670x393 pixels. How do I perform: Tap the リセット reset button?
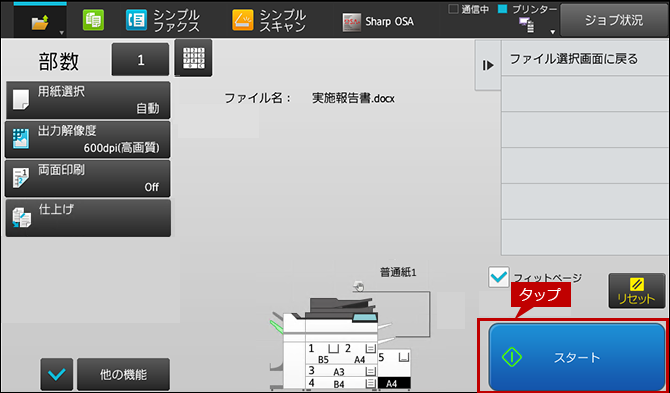(x=637, y=291)
